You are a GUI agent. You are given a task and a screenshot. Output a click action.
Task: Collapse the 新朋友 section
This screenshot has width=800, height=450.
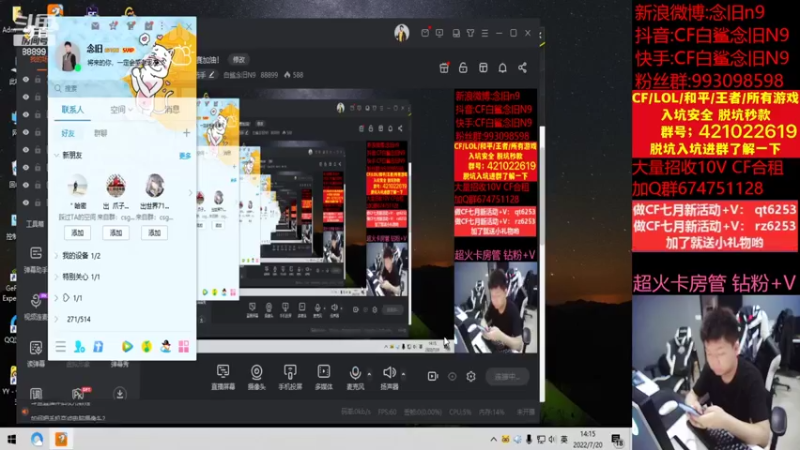coord(57,155)
